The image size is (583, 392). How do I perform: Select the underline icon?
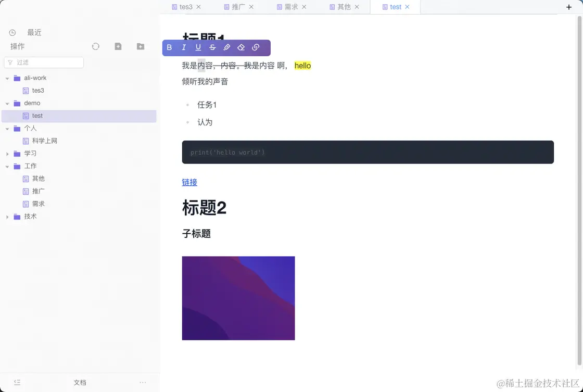click(x=198, y=47)
